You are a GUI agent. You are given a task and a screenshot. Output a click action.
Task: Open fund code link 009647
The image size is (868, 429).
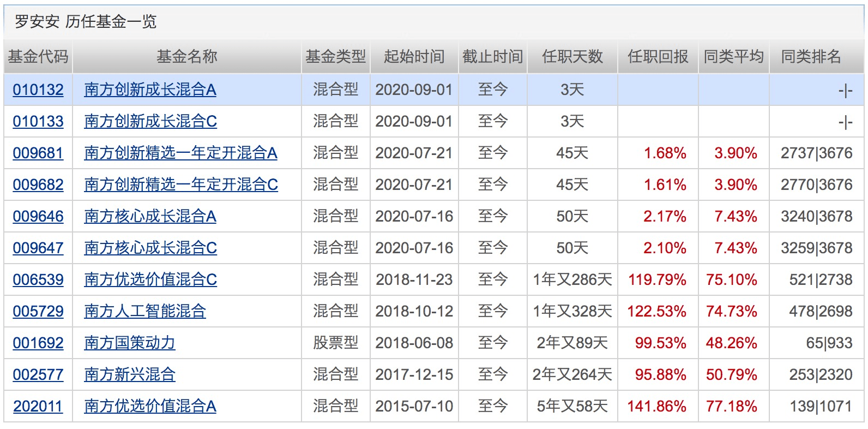point(38,248)
